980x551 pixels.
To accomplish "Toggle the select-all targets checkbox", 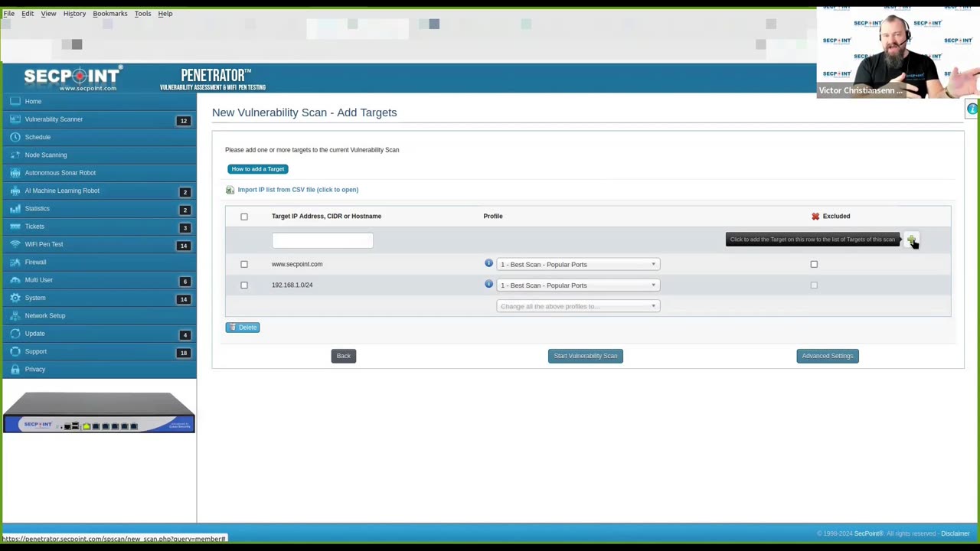I will (244, 217).
